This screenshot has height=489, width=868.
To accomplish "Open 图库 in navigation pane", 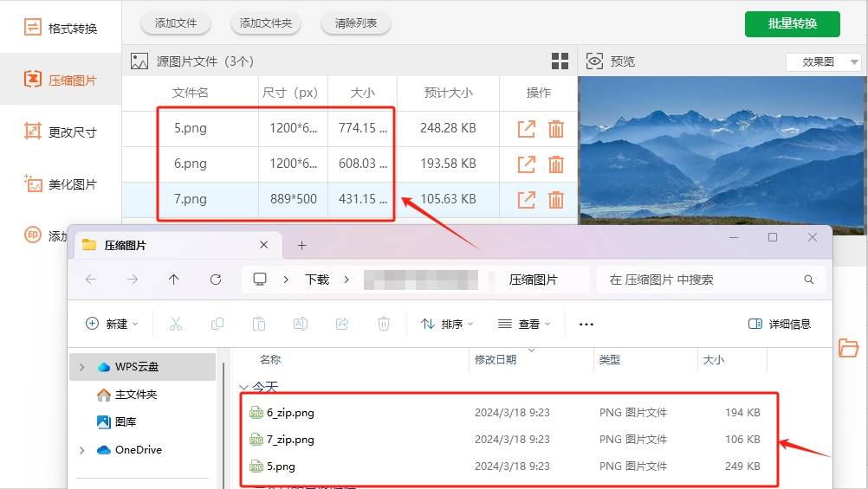I will pyautogui.click(x=116, y=422).
